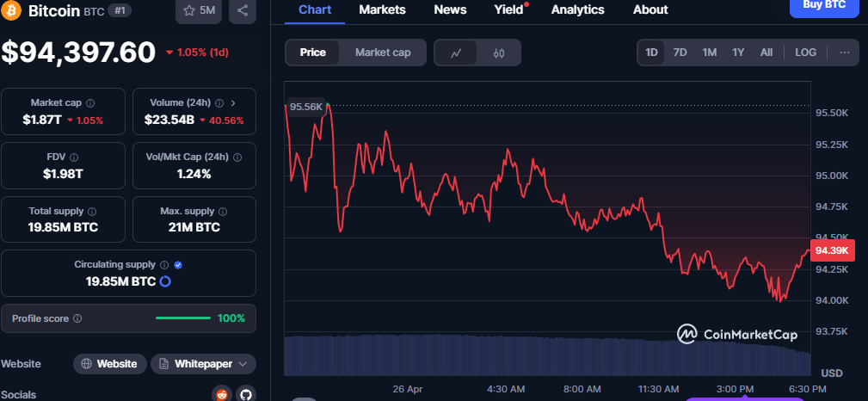This screenshot has height=401, width=868.
Task: Open the Analytics tab
Action: 578,10
